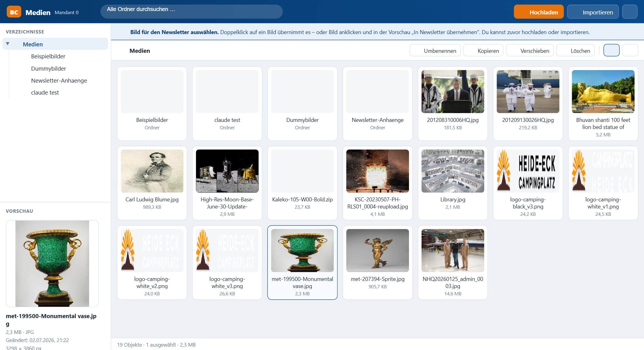
Task: Select the Carl Ludwig Blume.jpg portrait
Action: (152, 171)
